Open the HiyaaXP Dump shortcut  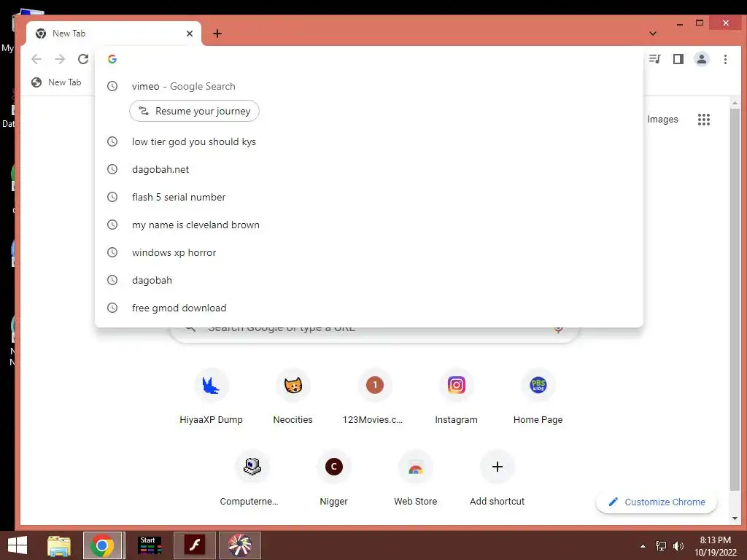pyautogui.click(x=211, y=397)
